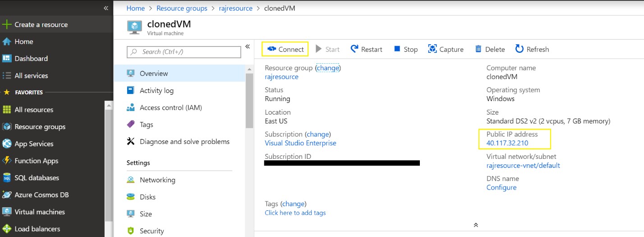The height and width of the screenshot is (237, 644).
Task: Click the Connect icon in the toolbar
Action: pyautogui.click(x=271, y=49)
